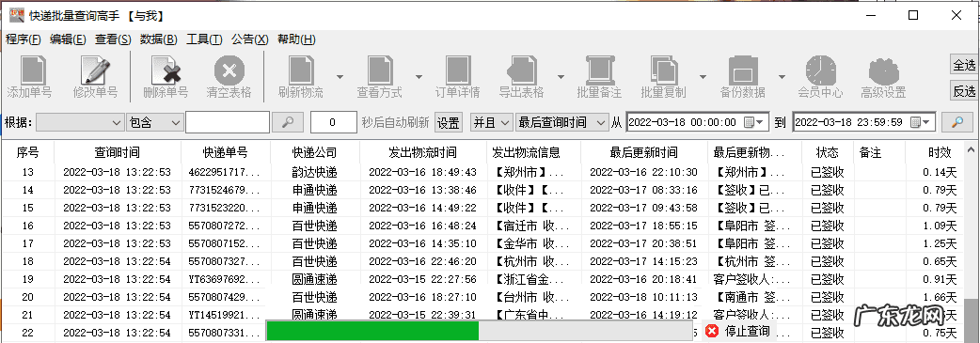
Task: Open the 编辑(E) menu
Action: tap(68, 39)
